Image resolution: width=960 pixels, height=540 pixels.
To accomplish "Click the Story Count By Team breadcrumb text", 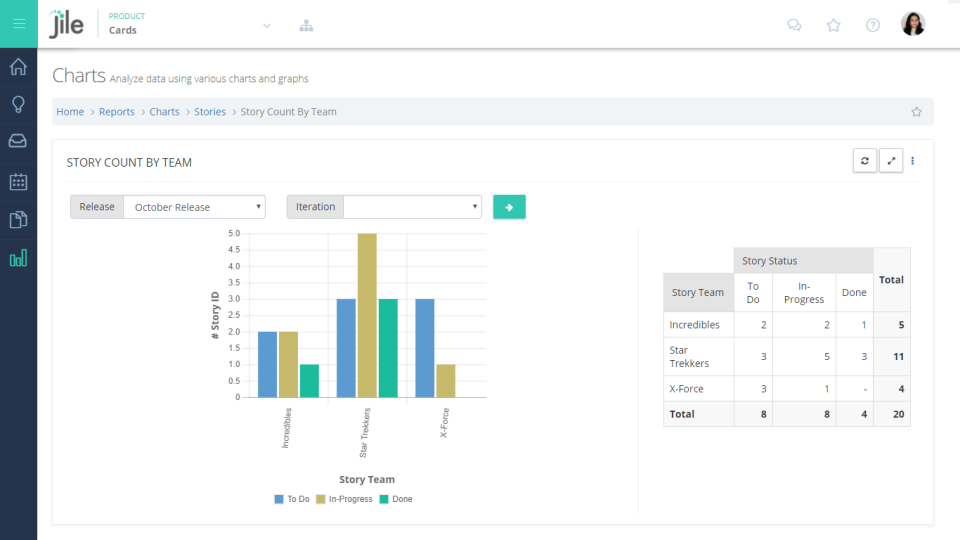I will (x=288, y=111).
